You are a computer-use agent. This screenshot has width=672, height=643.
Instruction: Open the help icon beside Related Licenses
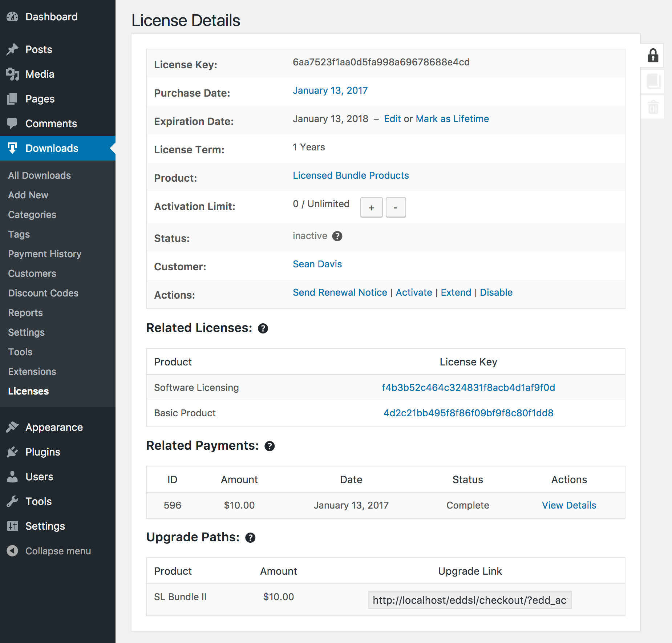point(263,328)
